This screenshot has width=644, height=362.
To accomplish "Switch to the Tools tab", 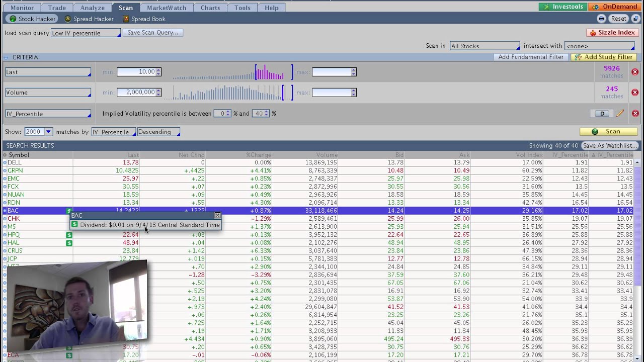I will (243, 8).
